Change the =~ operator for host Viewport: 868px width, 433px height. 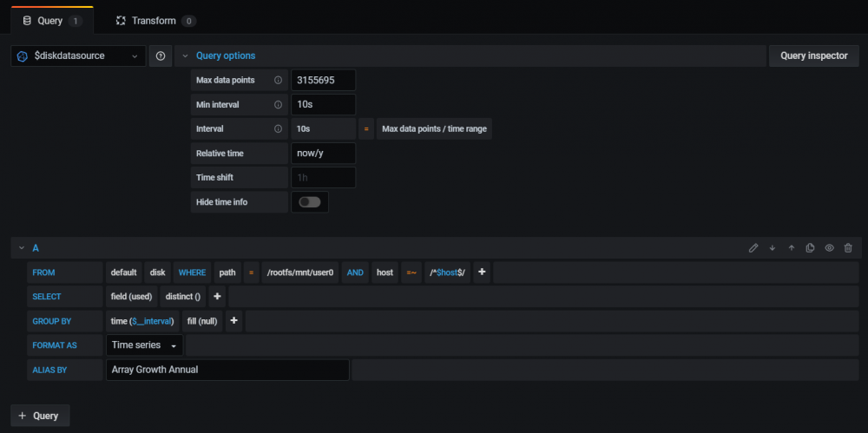tap(411, 272)
